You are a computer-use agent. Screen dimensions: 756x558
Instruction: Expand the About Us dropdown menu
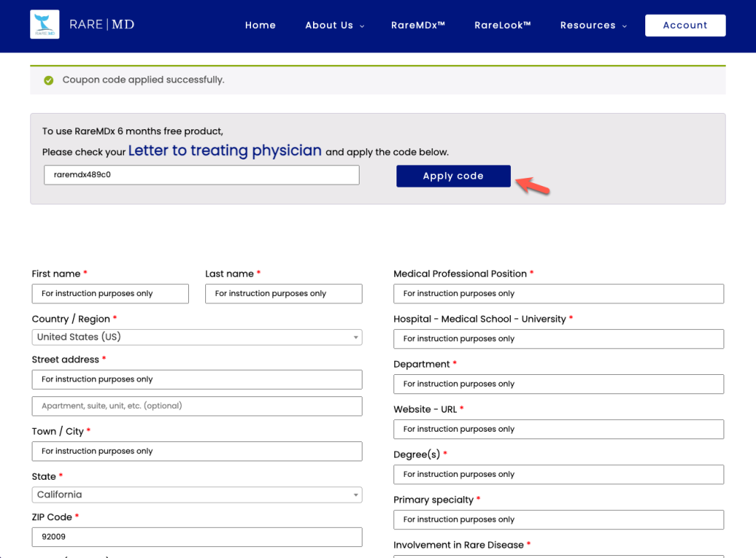click(x=334, y=25)
